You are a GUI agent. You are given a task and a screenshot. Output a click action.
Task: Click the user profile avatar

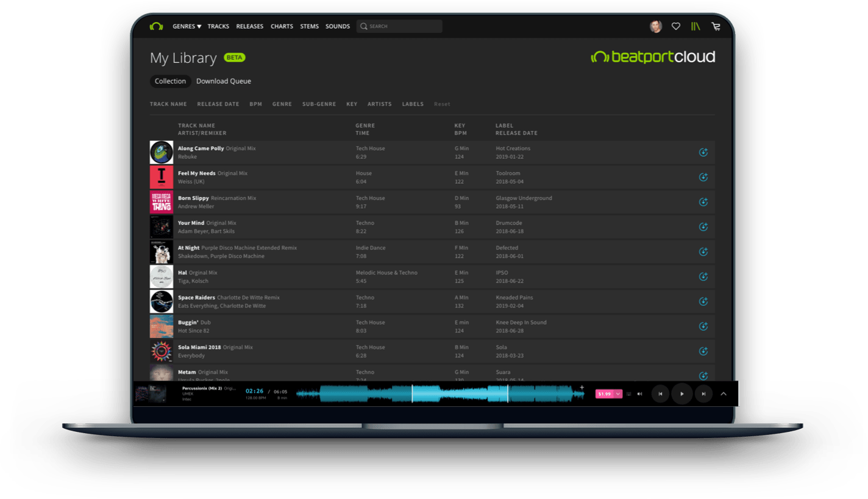[655, 26]
